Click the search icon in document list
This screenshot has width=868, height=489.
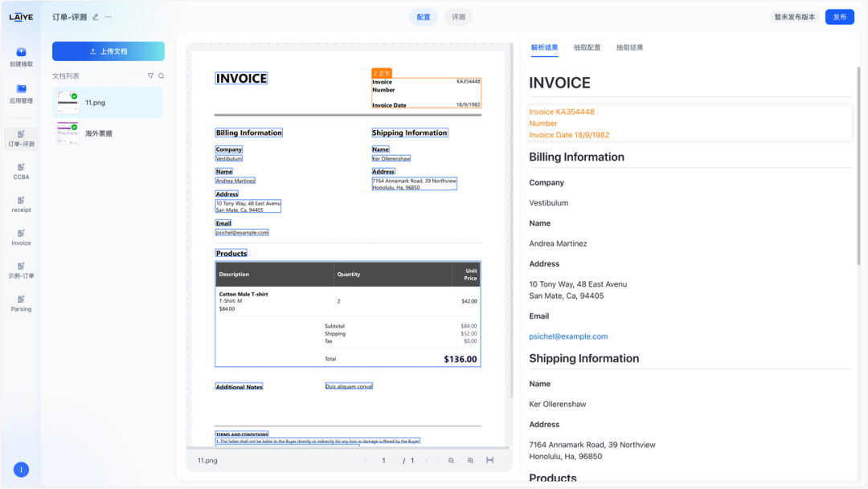tap(161, 76)
